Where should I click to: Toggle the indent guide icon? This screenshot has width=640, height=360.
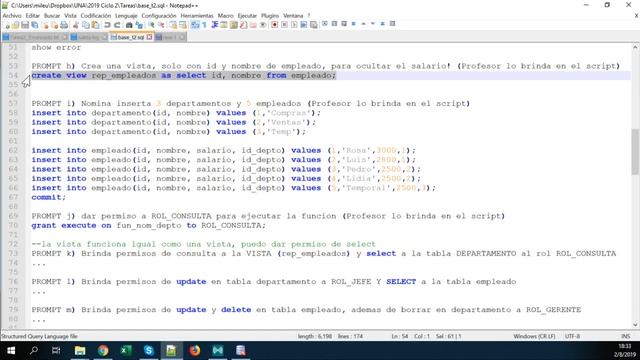coord(215,25)
